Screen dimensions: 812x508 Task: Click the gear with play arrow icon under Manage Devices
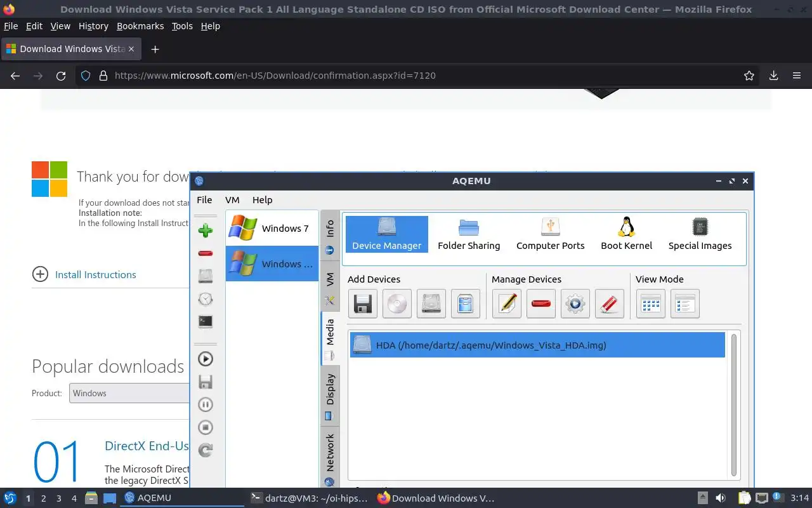tap(575, 304)
